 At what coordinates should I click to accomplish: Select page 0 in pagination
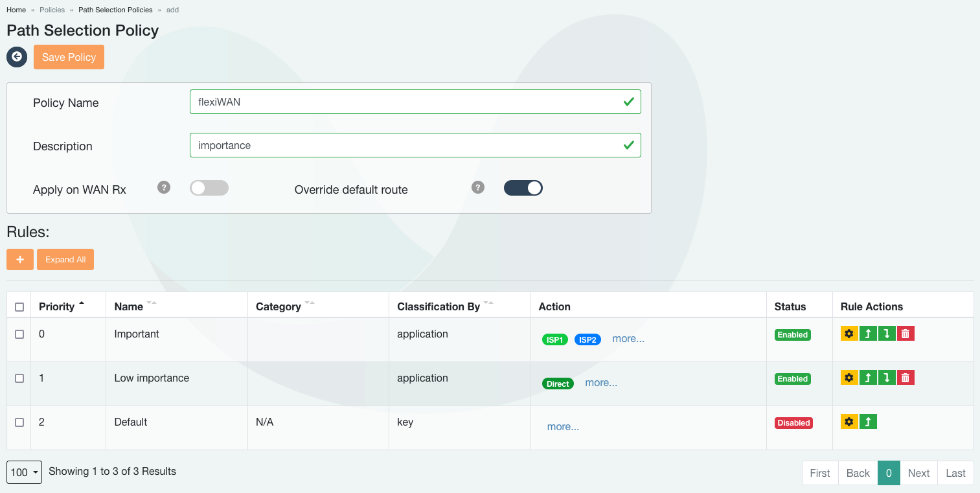(889, 473)
